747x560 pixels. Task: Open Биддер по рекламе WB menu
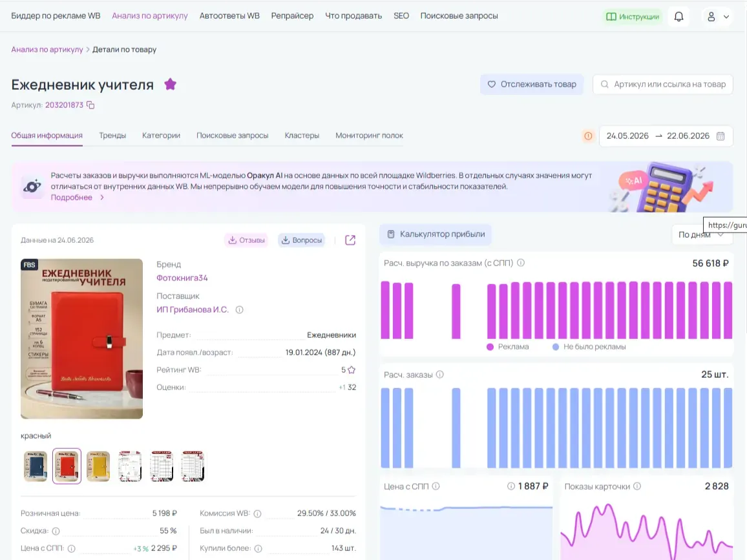click(x=56, y=16)
